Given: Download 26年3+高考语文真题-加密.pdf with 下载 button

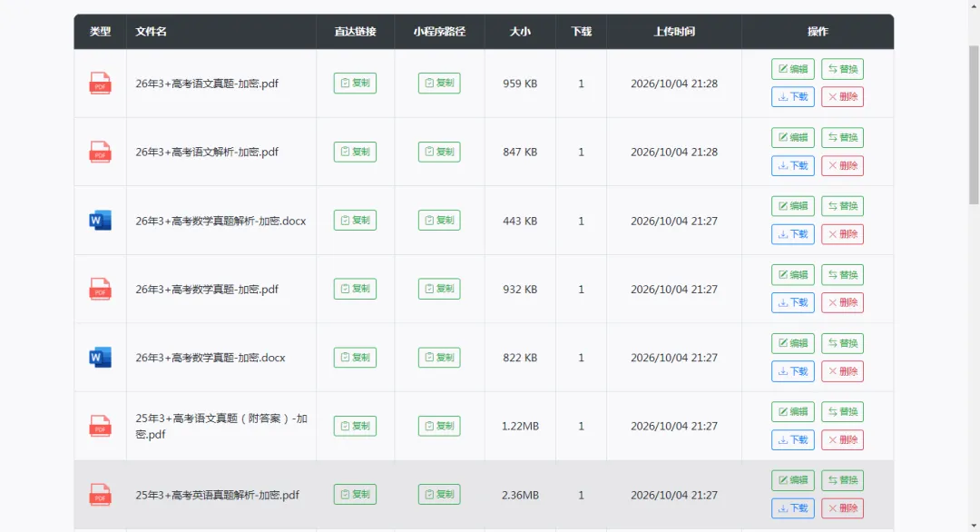Looking at the screenshot, I should pos(792,97).
